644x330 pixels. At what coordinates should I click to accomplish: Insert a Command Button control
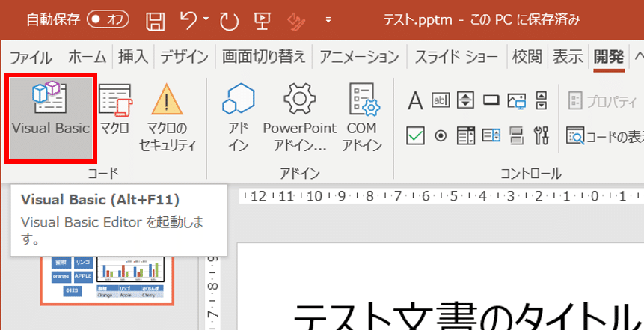click(x=491, y=100)
